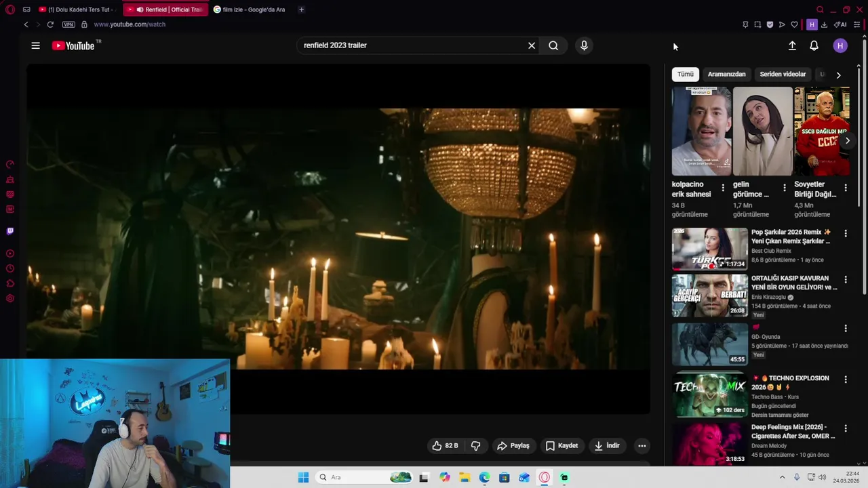
Task: Dislike the video with thumbs-down
Action: point(475,445)
